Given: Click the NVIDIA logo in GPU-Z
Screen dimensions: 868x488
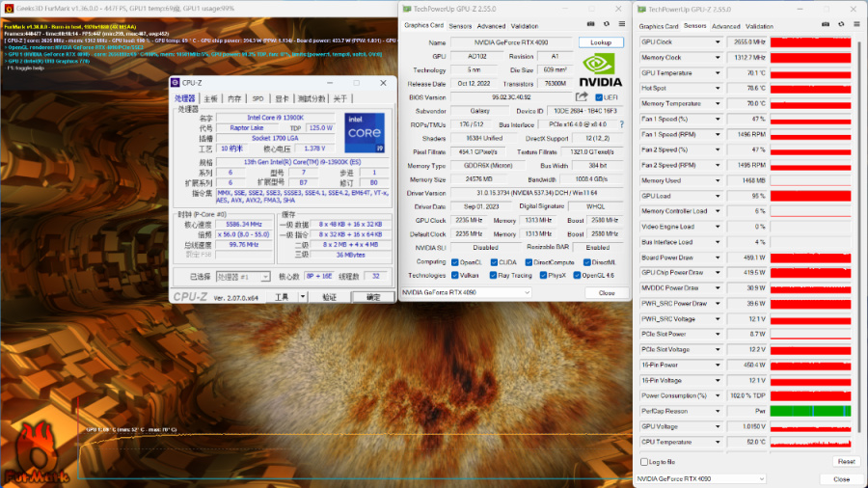Looking at the screenshot, I should coord(601,69).
